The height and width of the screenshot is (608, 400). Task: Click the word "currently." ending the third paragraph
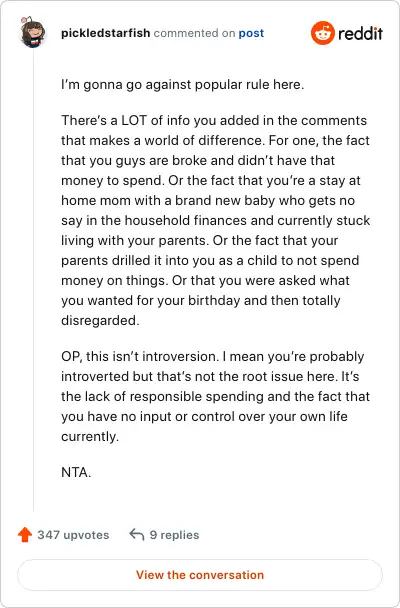(x=90, y=437)
